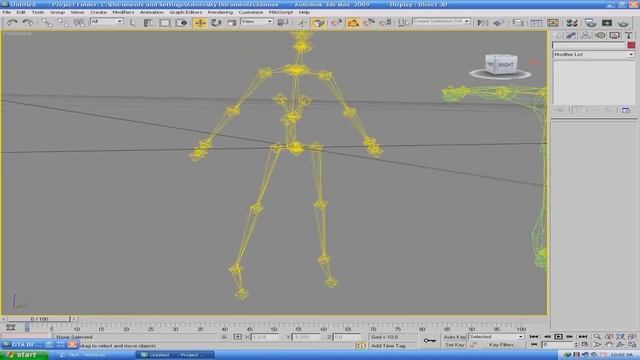Screen dimensions: 640x360
Task: Switch to the Utilities hammer tab
Action: click(629, 36)
